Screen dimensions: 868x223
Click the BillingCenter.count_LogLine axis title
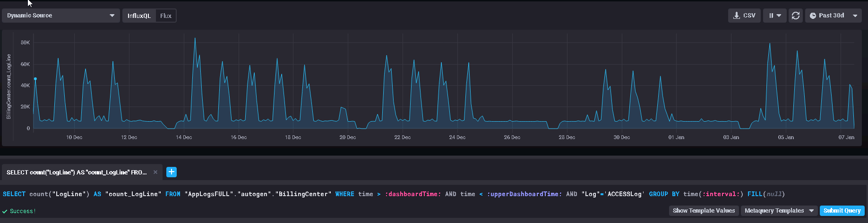point(9,87)
